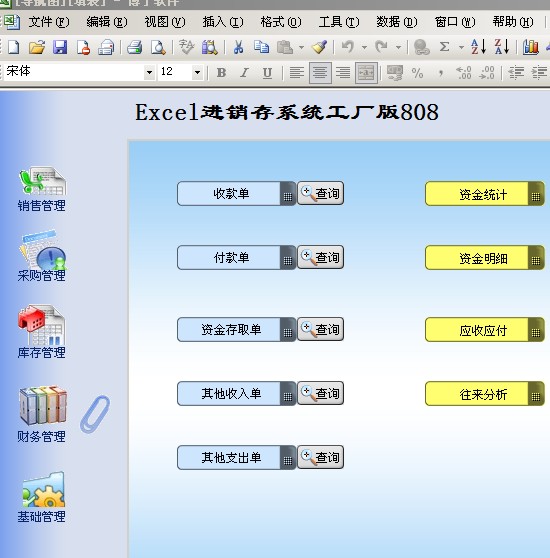The image size is (550, 558).
Task: Open the 文件(F) menu
Action: tap(49, 22)
